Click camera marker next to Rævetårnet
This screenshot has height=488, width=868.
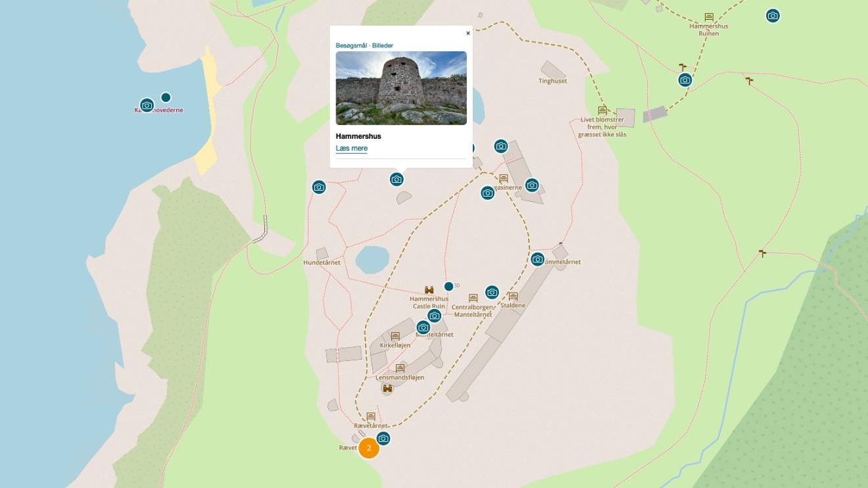click(x=383, y=438)
